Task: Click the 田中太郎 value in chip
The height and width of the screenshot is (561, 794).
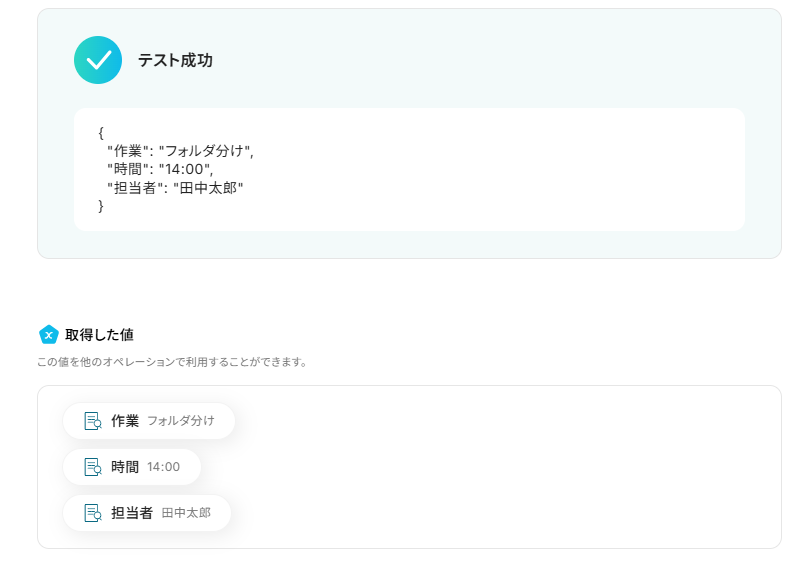Action: [x=186, y=513]
